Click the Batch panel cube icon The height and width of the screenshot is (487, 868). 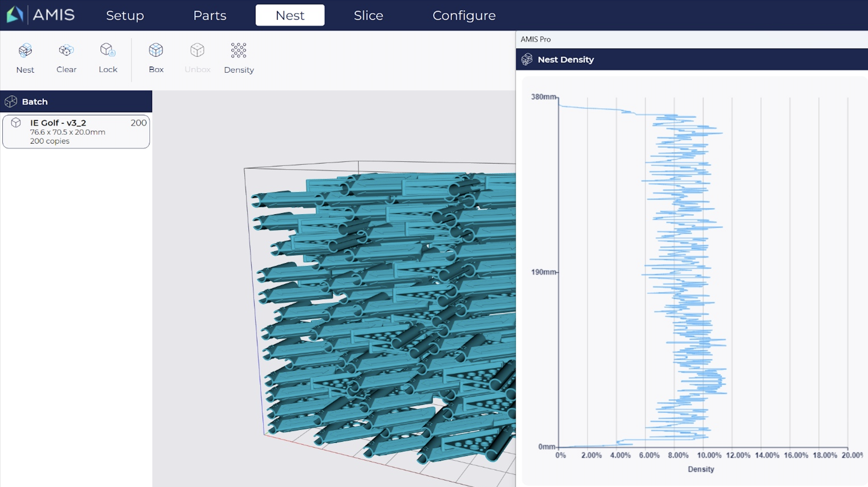tap(11, 102)
